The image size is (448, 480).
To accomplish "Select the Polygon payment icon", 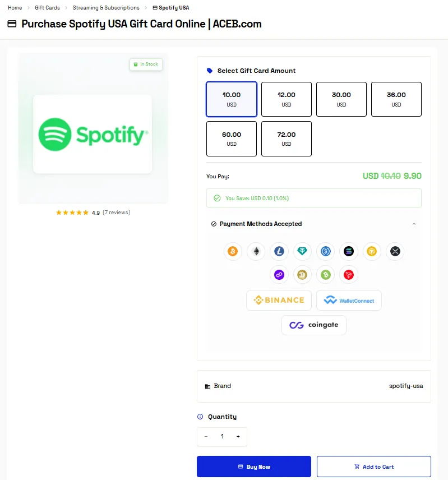I will click(279, 275).
